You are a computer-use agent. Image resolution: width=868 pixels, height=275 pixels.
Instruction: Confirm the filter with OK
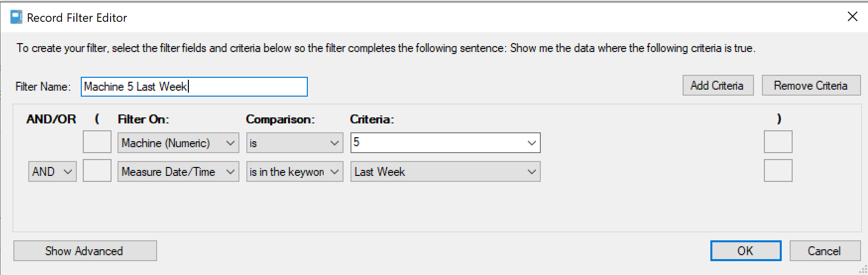(x=746, y=251)
